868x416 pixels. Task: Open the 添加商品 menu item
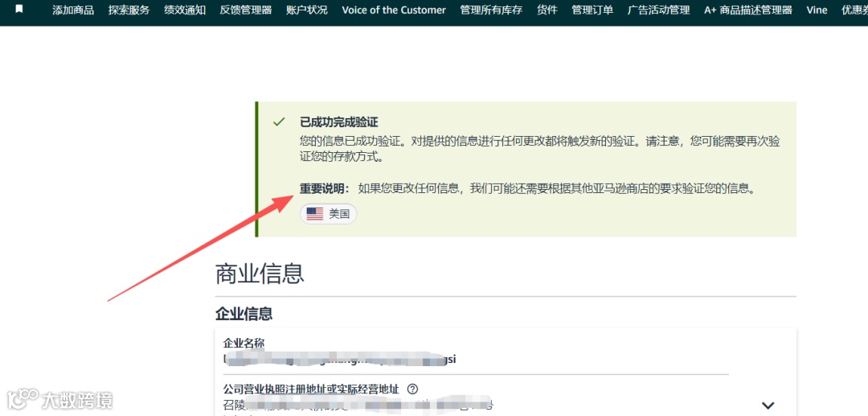pyautogui.click(x=73, y=10)
